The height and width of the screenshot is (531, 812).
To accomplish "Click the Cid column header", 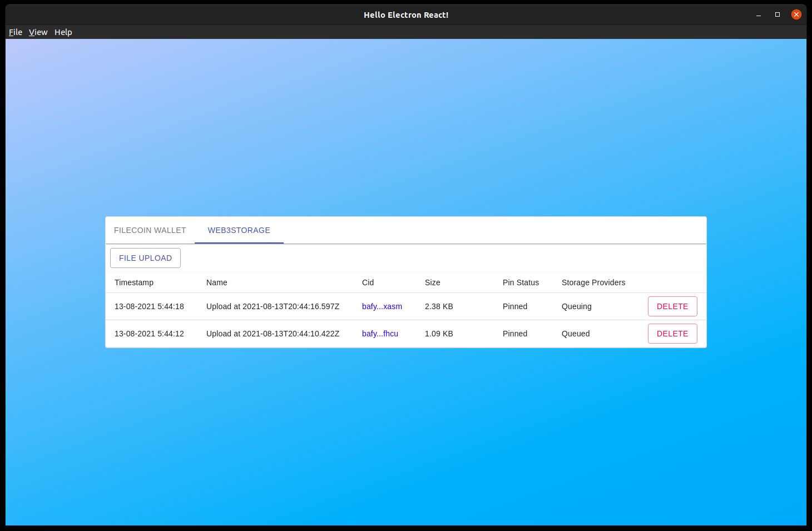I will pyautogui.click(x=368, y=282).
